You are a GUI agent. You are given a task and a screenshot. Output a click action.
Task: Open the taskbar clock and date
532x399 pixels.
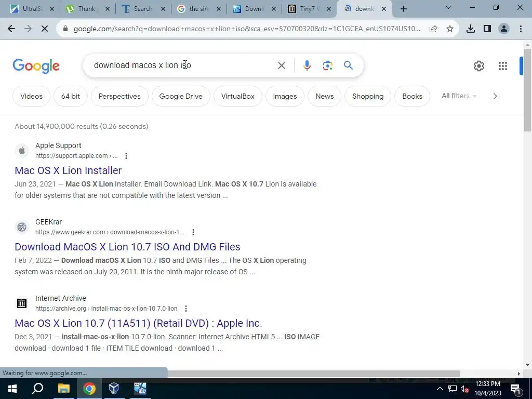tap(487, 389)
